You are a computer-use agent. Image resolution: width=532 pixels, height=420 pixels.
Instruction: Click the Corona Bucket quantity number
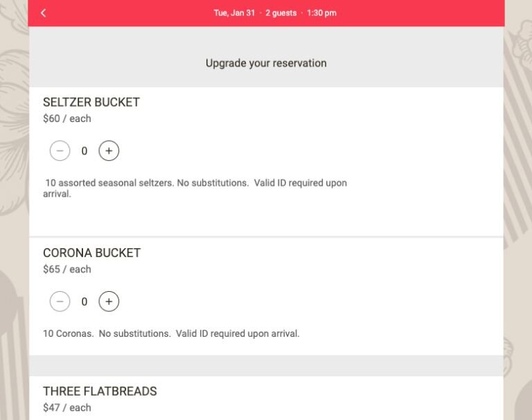pos(85,301)
